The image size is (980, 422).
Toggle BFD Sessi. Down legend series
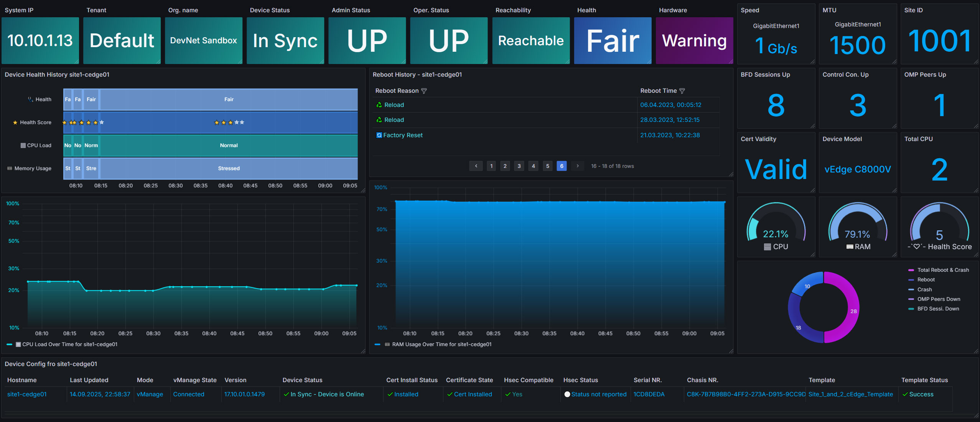tap(934, 309)
